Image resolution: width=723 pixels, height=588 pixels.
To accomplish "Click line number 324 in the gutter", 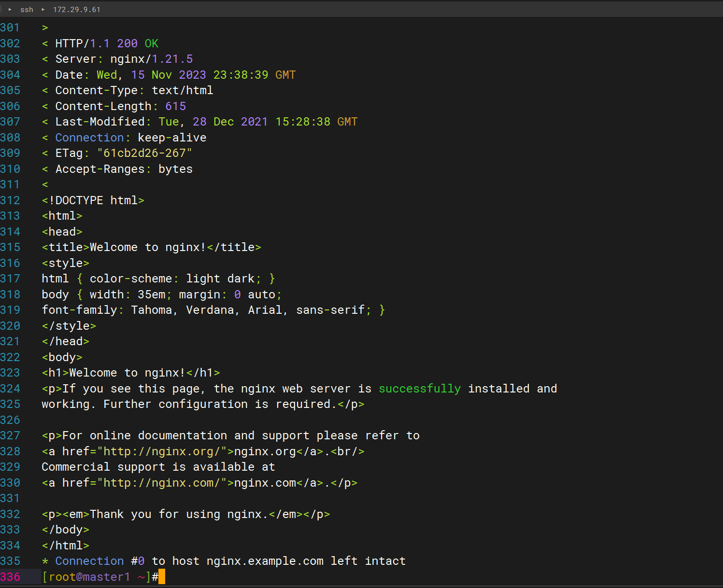I will coord(10,389).
